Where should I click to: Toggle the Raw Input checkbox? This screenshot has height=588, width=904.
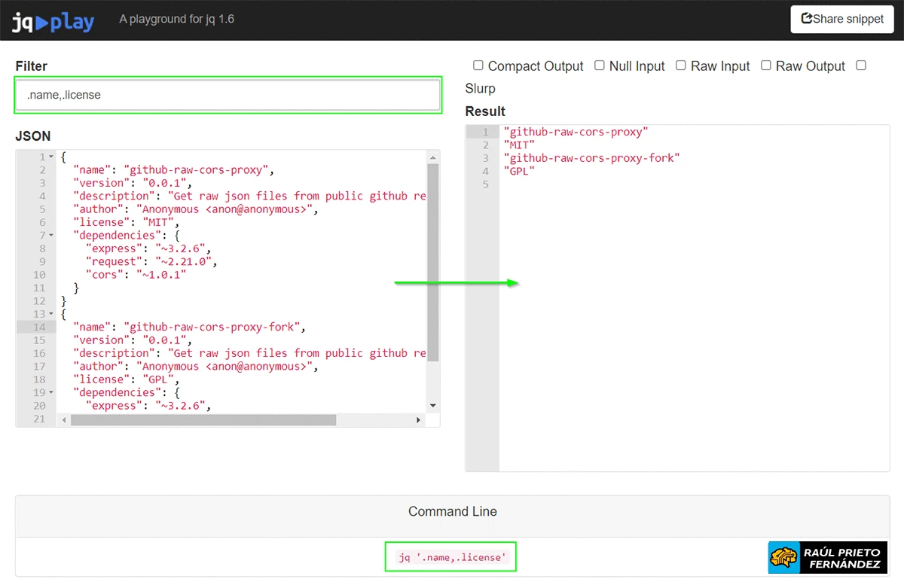click(x=681, y=66)
